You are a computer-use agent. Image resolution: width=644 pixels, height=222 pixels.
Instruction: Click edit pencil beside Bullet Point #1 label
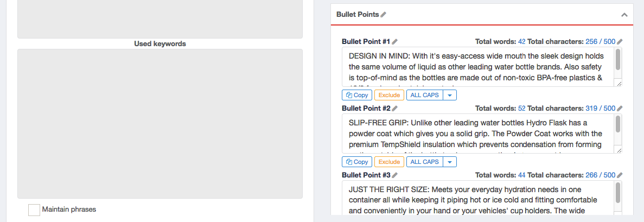point(395,42)
